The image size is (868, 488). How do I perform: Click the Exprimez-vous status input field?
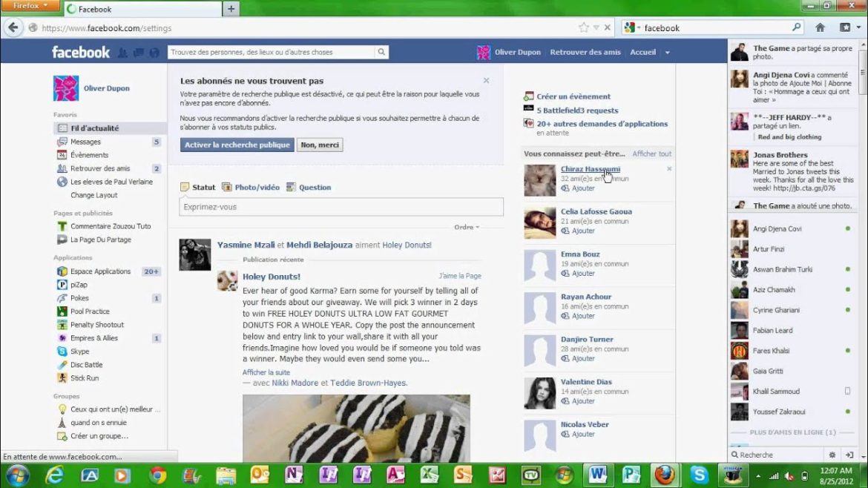click(341, 207)
